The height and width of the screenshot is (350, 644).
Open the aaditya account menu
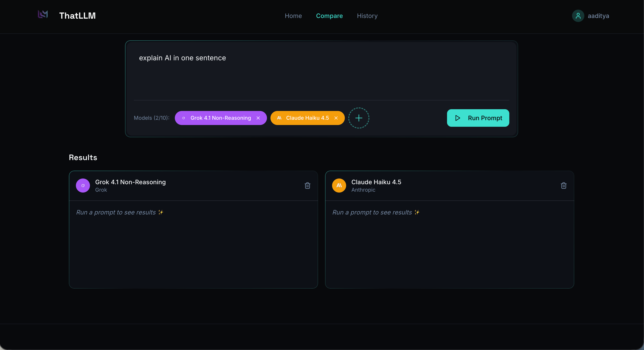pyautogui.click(x=598, y=16)
